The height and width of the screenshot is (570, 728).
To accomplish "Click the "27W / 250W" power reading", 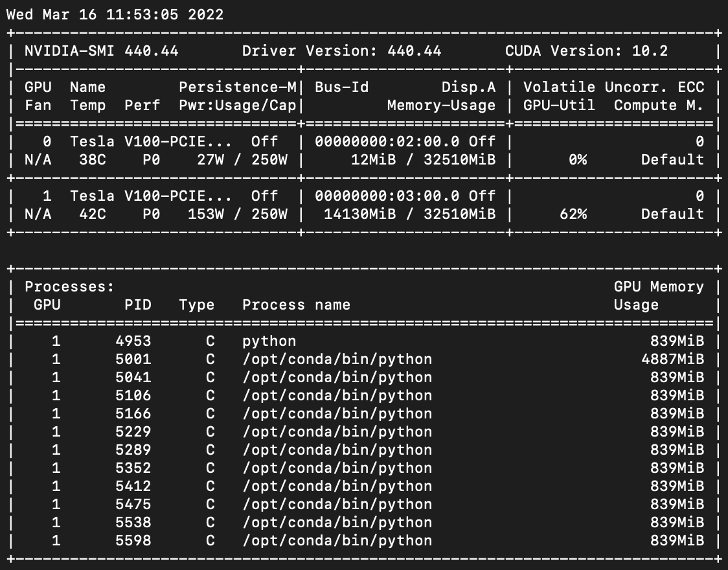I will click(x=242, y=160).
